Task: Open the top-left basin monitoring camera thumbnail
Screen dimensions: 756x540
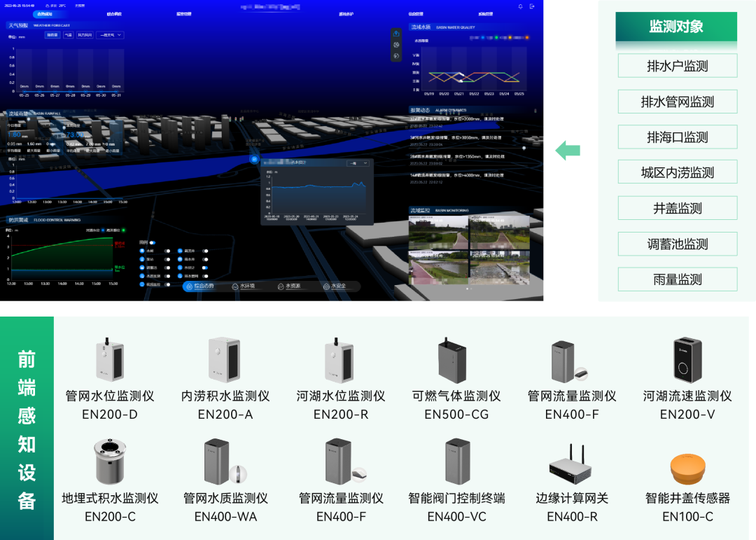Action: 438,231
